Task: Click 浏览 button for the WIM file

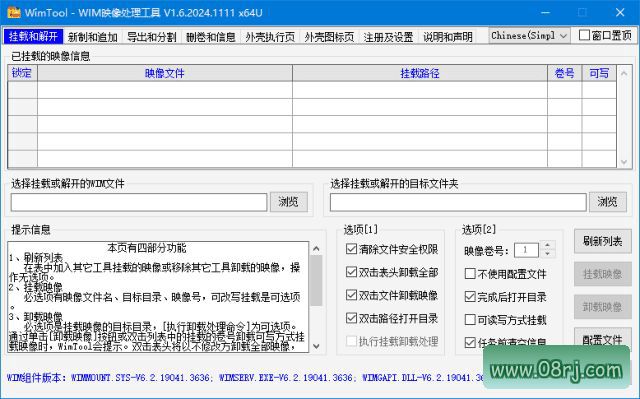Action: [x=289, y=202]
